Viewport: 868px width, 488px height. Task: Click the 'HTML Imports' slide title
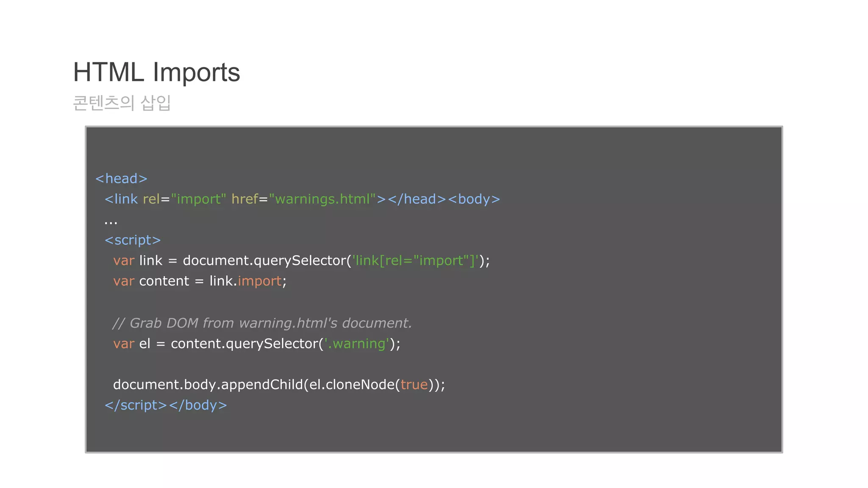coord(156,72)
